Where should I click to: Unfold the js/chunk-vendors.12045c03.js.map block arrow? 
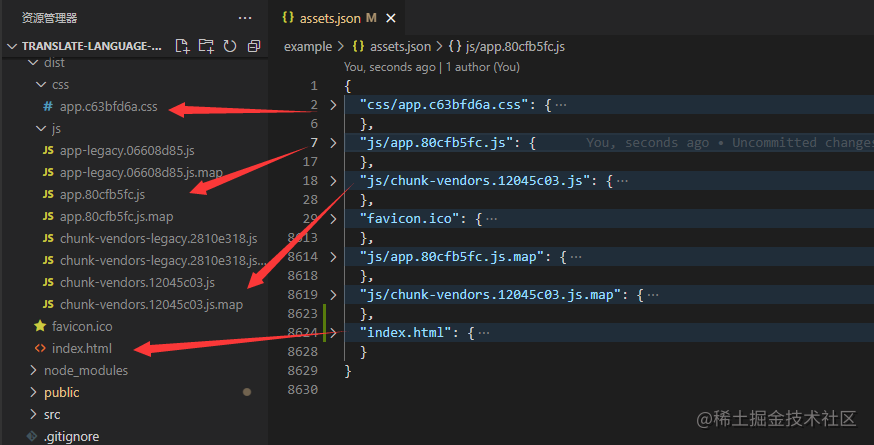point(333,294)
